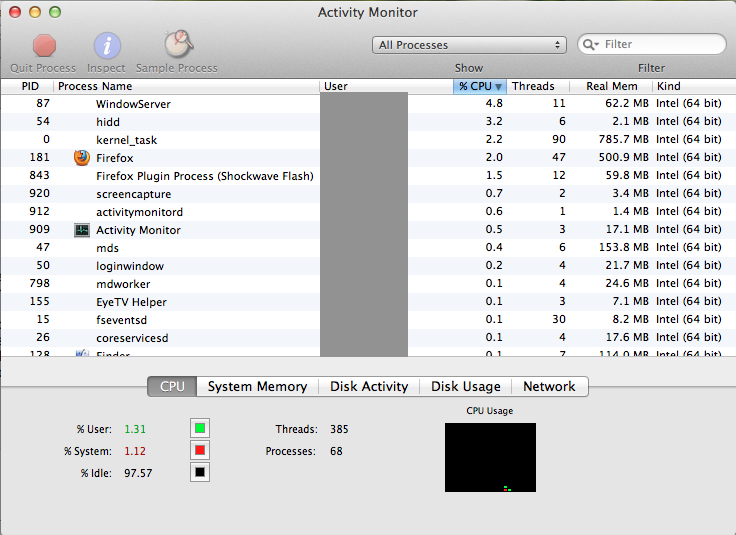Select the WindowServer process row
736x535 pixels.
[x=368, y=104]
